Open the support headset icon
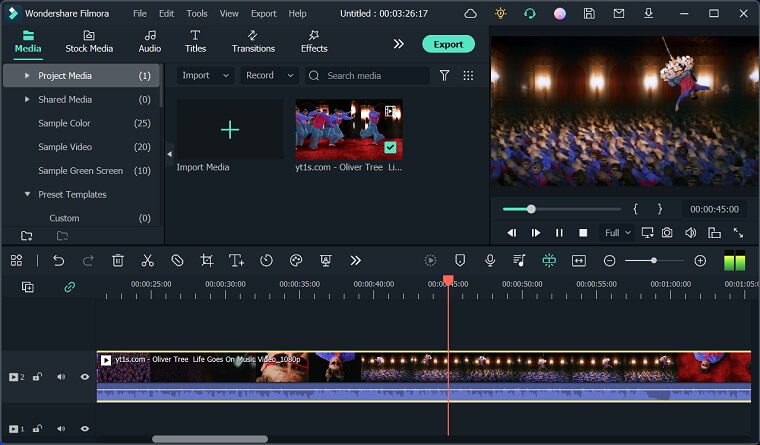760x445 pixels. click(530, 14)
